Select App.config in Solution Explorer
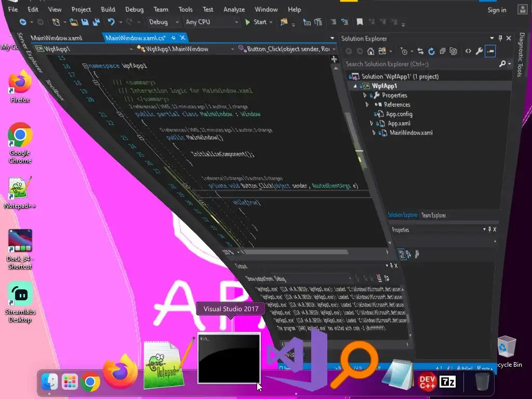Screen dimensions: 532x399 399,114
